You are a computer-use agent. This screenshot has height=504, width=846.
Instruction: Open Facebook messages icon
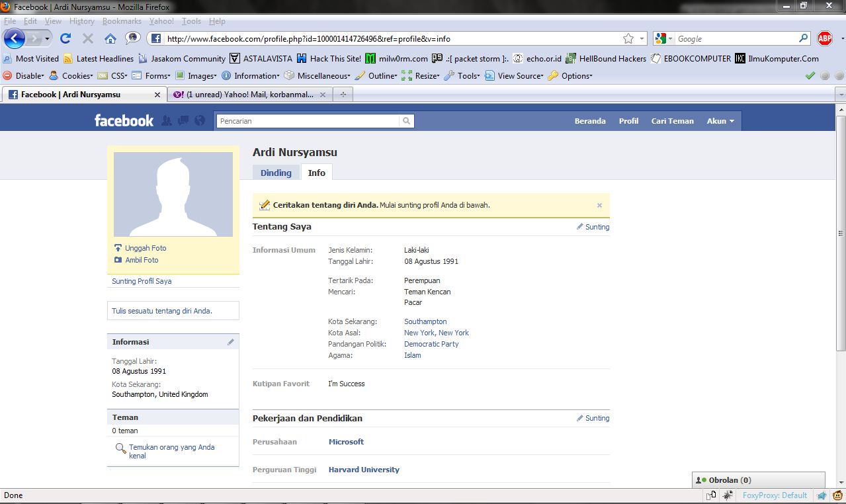[x=183, y=120]
